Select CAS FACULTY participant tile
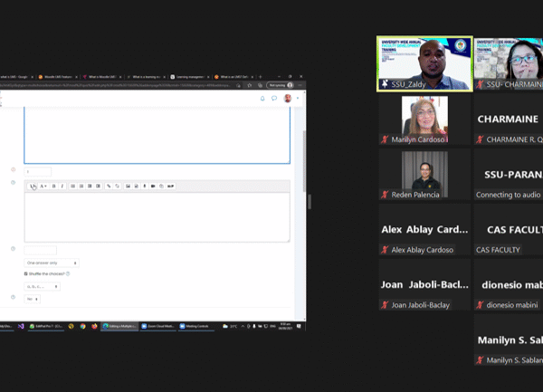The width and height of the screenshot is (543, 392). tap(509, 230)
